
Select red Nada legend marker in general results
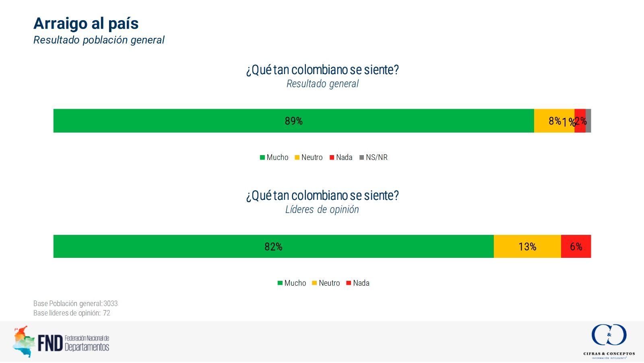pos(332,158)
